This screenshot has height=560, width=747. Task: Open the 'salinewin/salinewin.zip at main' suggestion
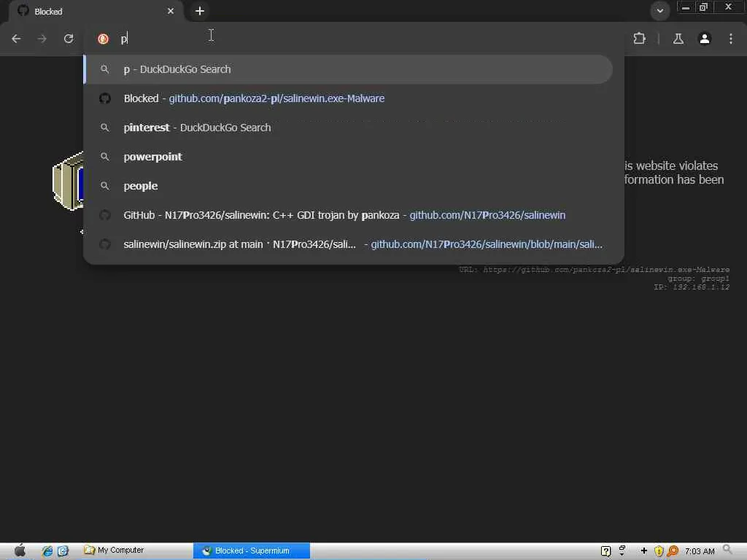tap(348, 244)
